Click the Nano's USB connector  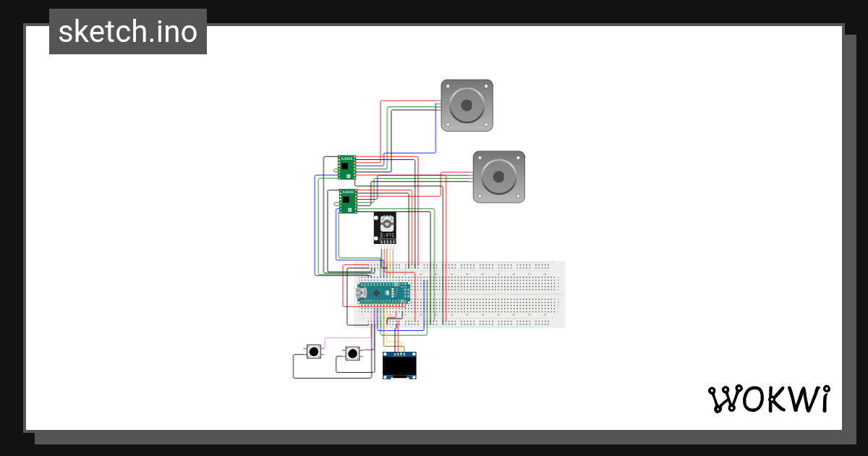(361, 292)
